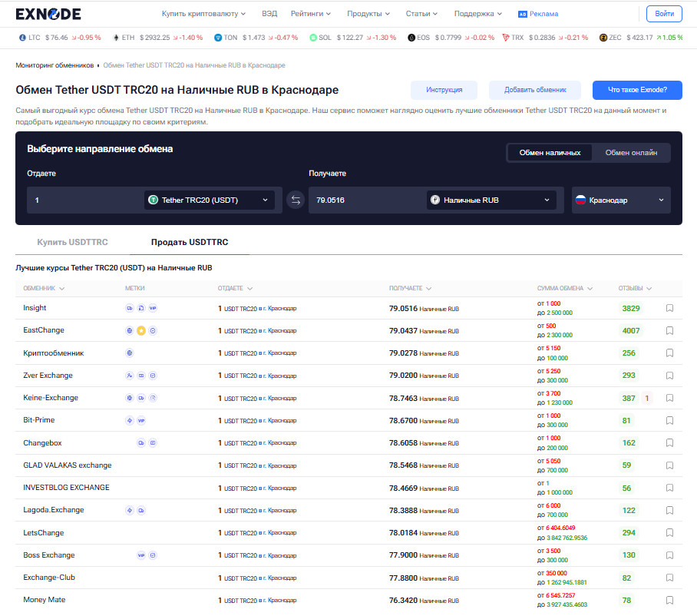Open the Рейтинги menu
Viewport: 697px width, 616px height.
[312, 14]
